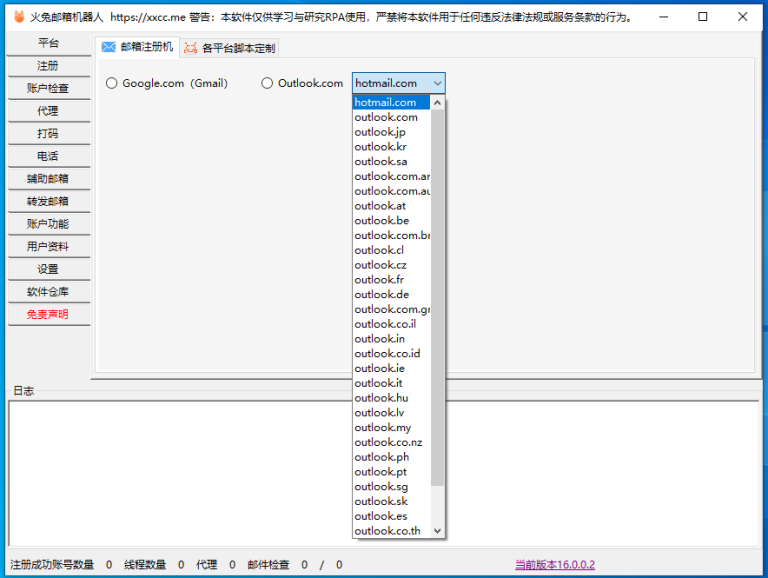Select outlook.sa in the dropdown

point(391,161)
